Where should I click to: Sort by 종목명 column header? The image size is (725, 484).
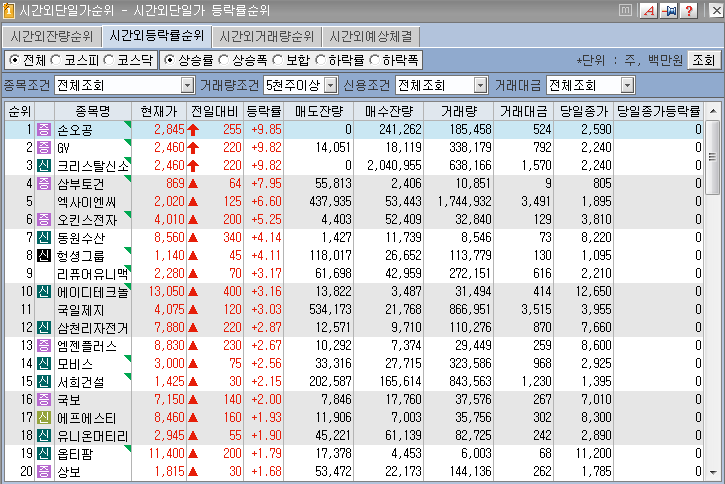[x=93, y=111]
